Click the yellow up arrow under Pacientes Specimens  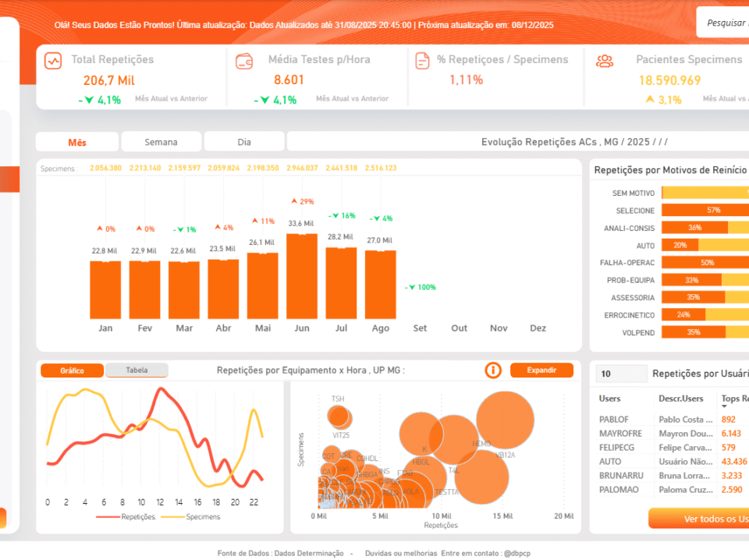point(649,100)
